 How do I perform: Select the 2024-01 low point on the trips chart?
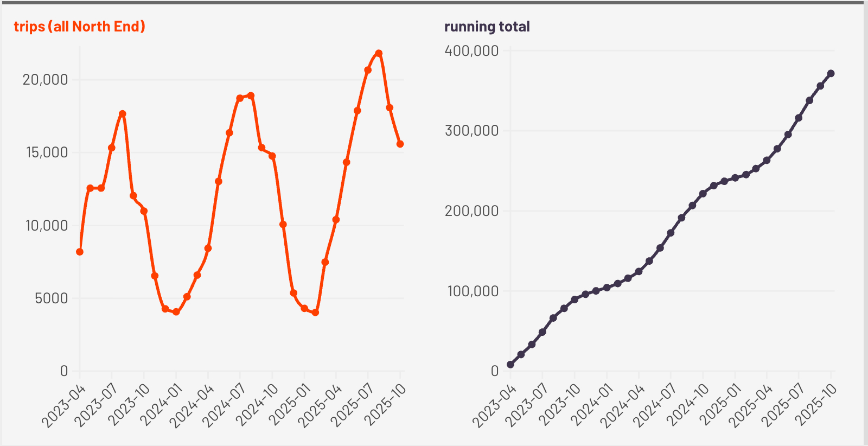(176, 312)
